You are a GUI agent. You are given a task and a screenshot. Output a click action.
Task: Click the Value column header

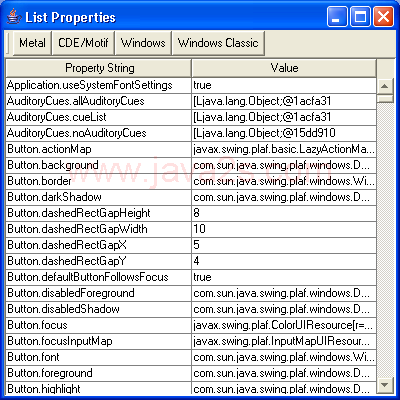[x=284, y=68]
